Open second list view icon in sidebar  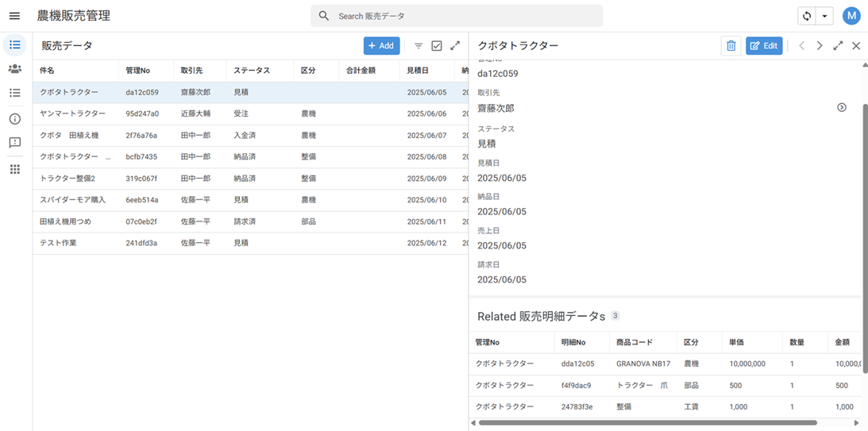15,93
